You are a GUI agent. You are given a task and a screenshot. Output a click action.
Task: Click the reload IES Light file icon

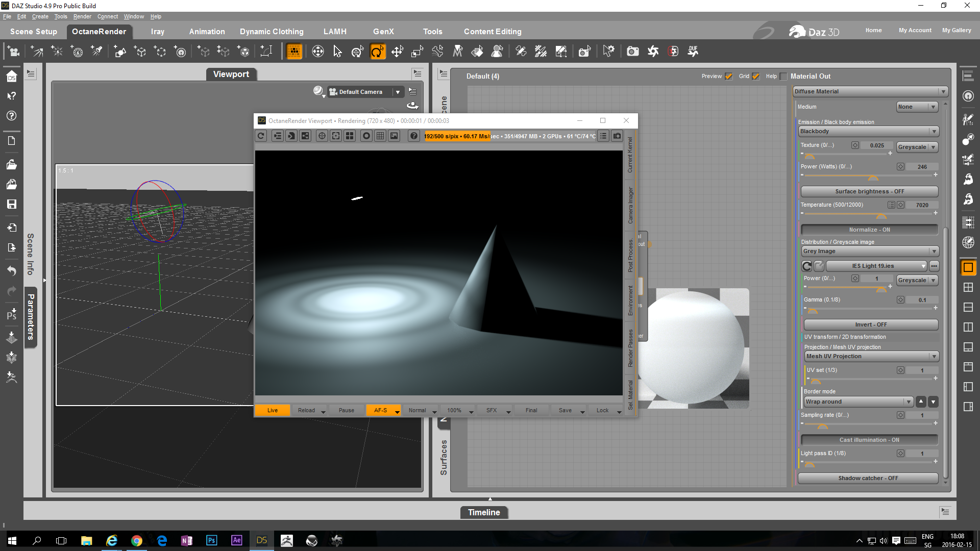pyautogui.click(x=807, y=266)
